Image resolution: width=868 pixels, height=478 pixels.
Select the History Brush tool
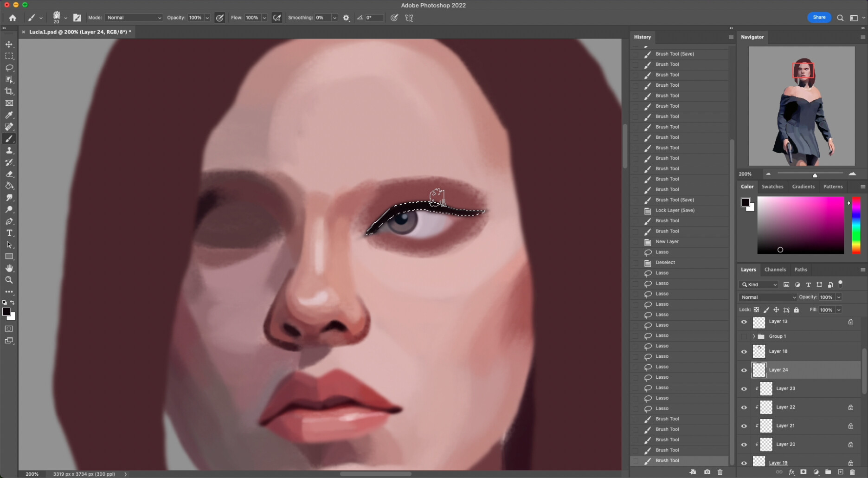pos(9,162)
